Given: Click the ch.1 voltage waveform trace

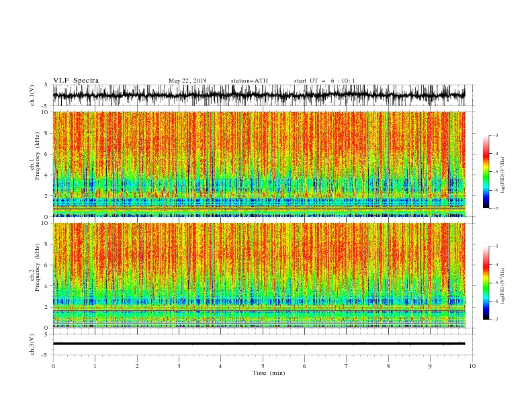Looking at the screenshot, I should [259, 95].
